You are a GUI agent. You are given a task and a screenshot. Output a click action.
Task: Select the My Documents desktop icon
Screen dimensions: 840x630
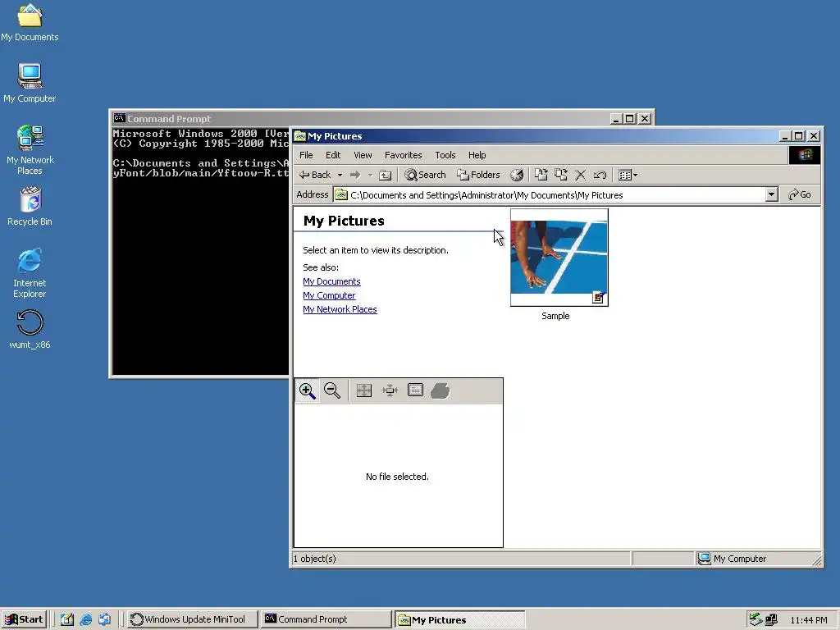30,22
